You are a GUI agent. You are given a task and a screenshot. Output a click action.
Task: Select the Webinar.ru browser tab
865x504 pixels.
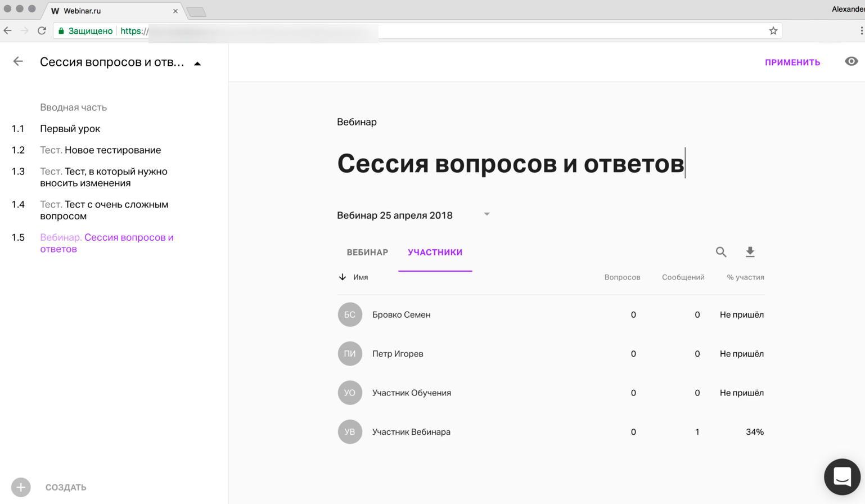click(x=112, y=11)
